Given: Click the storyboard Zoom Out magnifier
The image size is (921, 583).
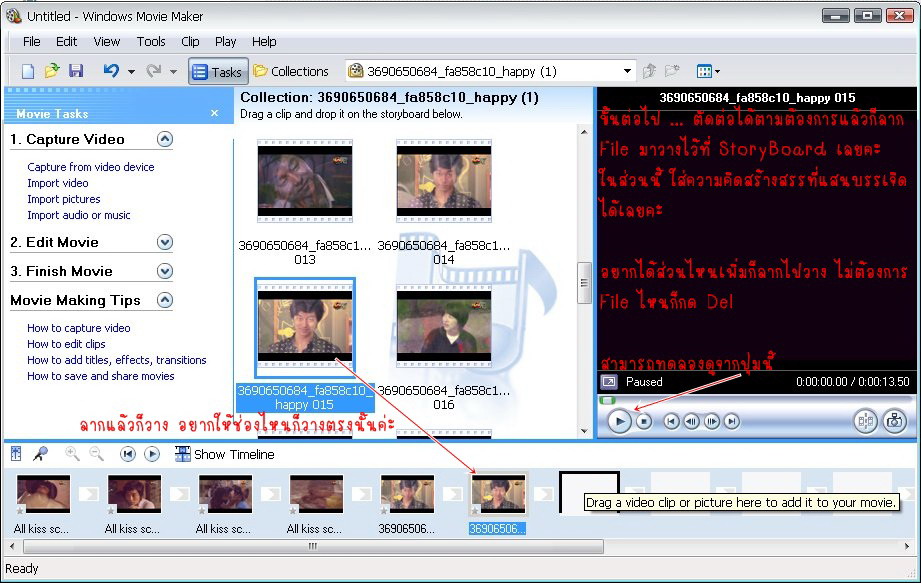Looking at the screenshot, I should click(x=96, y=454).
